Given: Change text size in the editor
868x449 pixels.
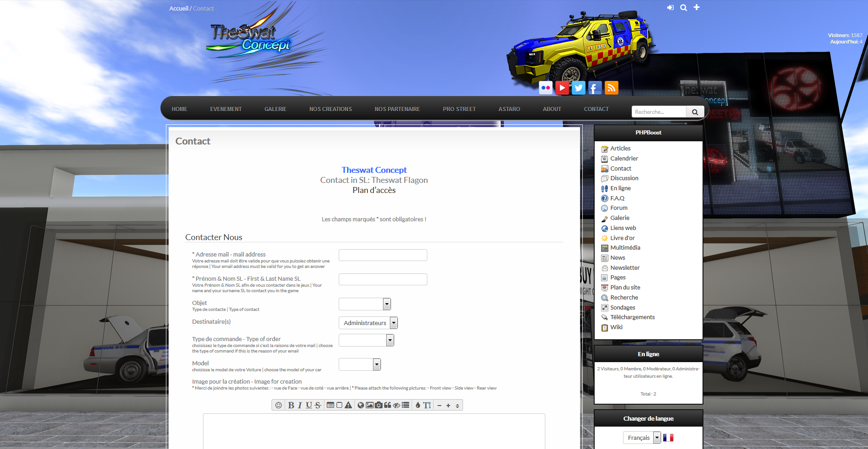Looking at the screenshot, I should click(x=427, y=405).
